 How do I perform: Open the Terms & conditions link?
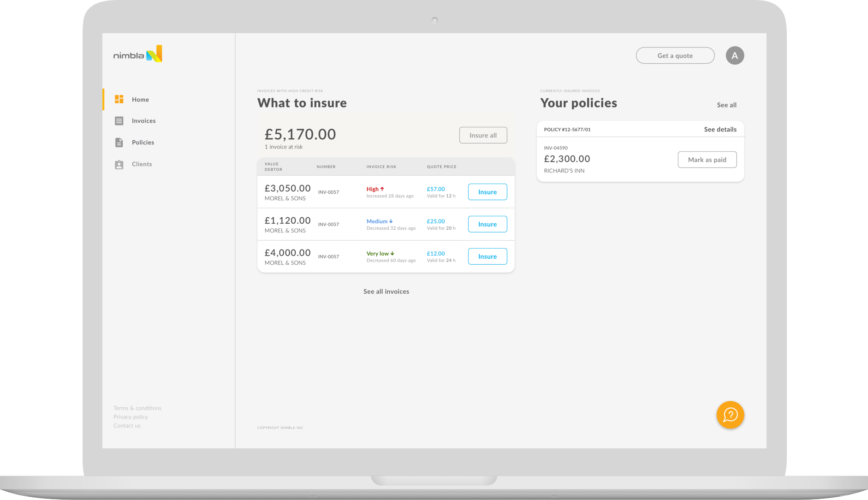(137, 408)
